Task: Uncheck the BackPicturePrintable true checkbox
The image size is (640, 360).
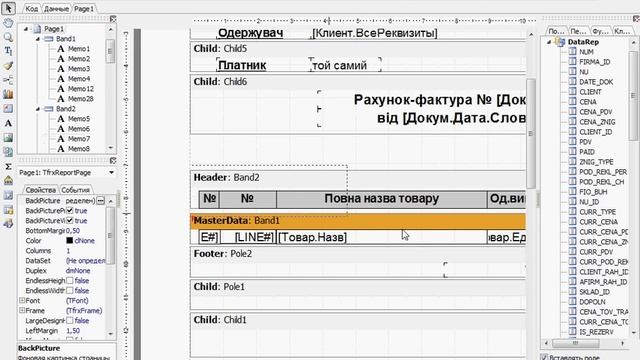Action: point(70,211)
